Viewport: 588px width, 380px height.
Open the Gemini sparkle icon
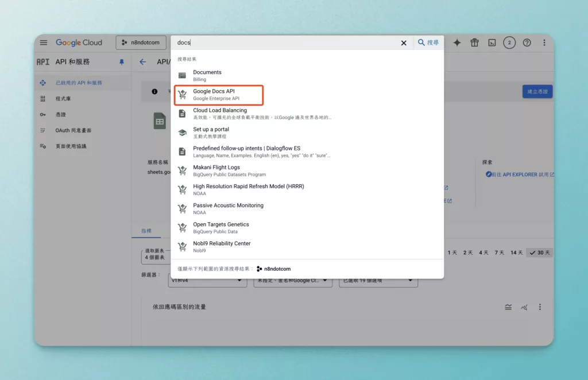457,42
